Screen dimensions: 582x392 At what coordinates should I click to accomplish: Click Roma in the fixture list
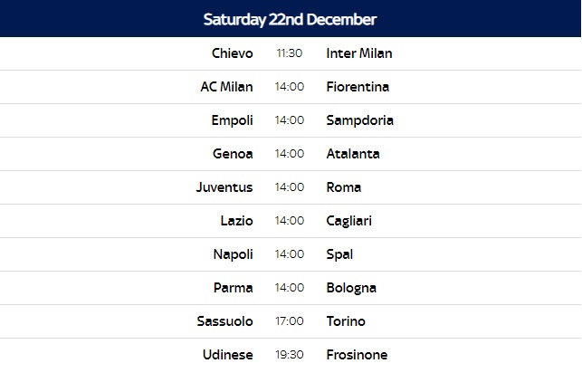[x=343, y=187]
